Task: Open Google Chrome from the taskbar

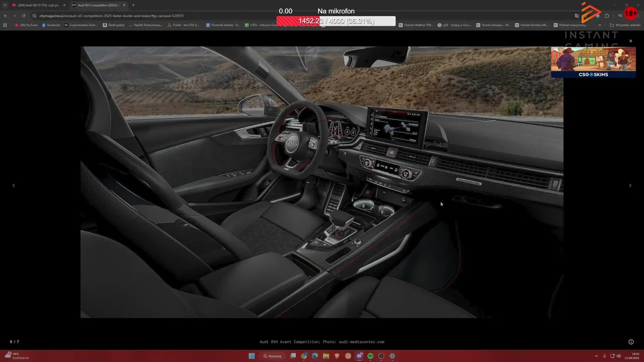Action: pyautogui.click(x=304, y=356)
